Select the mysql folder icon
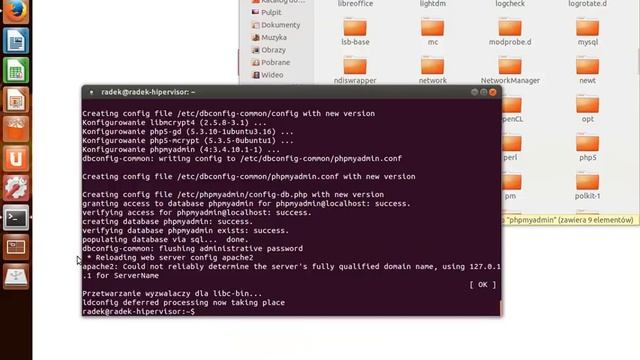This screenshot has height=360, width=640. [x=587, y=28]
